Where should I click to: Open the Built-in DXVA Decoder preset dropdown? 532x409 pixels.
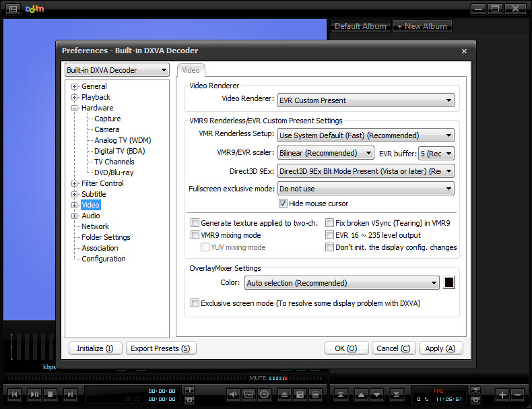[x=117, y=70]
